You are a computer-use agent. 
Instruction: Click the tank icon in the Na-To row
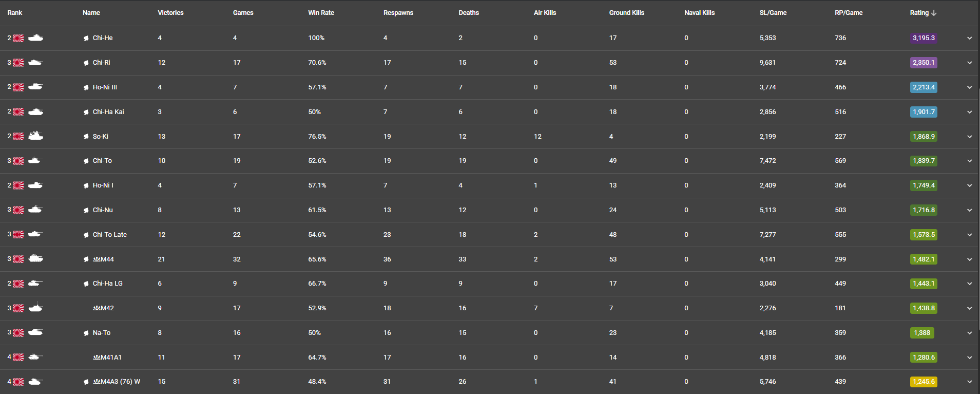[35, 332]
